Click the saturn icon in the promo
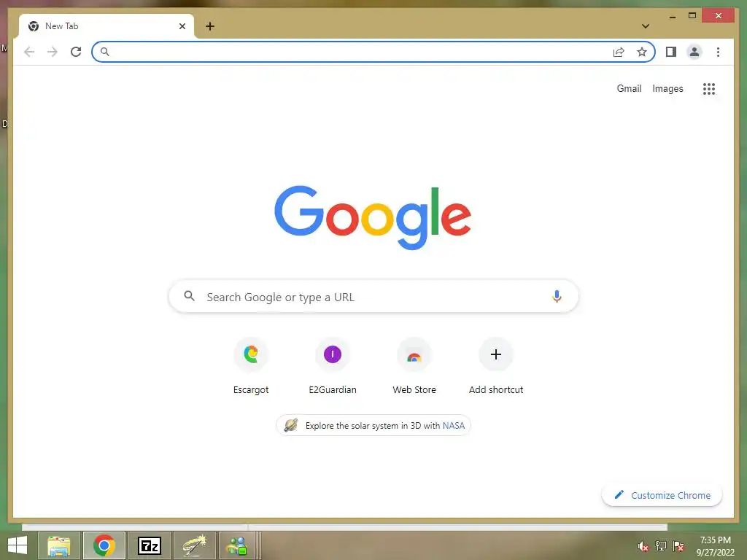Image resolution: width=747 pixels, height=560 pixels. (291, 425)
